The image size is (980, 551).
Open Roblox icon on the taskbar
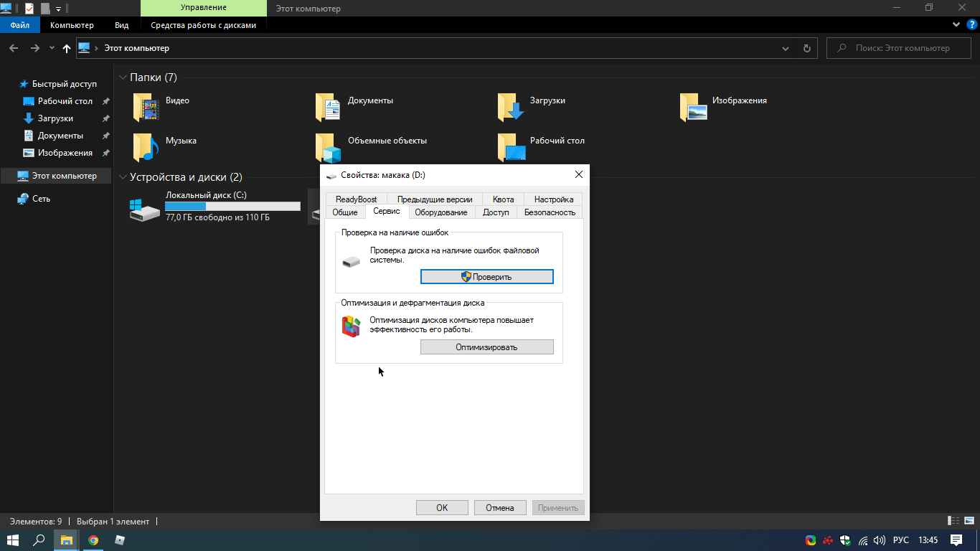[x=120, y=540]
